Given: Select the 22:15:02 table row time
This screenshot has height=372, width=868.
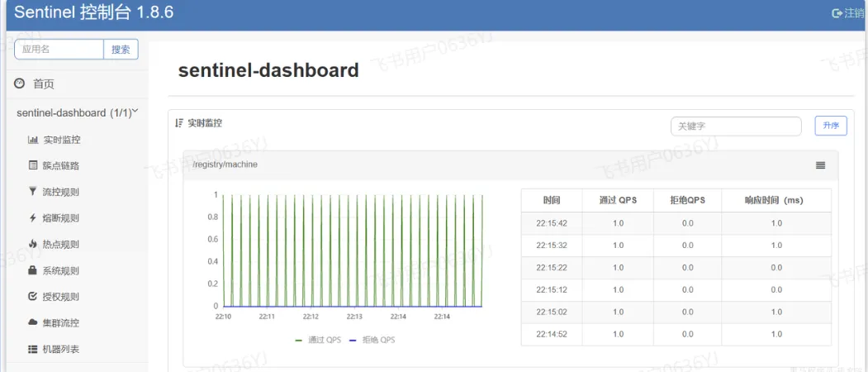Looking at the screenshot, I should [x=552, y=312].
